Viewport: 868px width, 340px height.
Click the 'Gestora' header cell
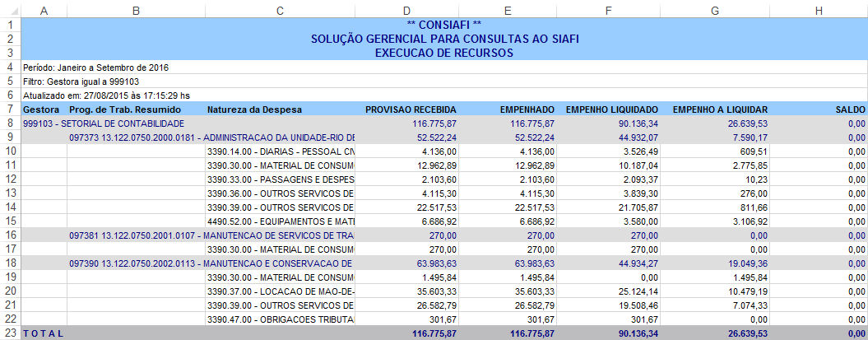pyautogui.click(x=44, y=109)
